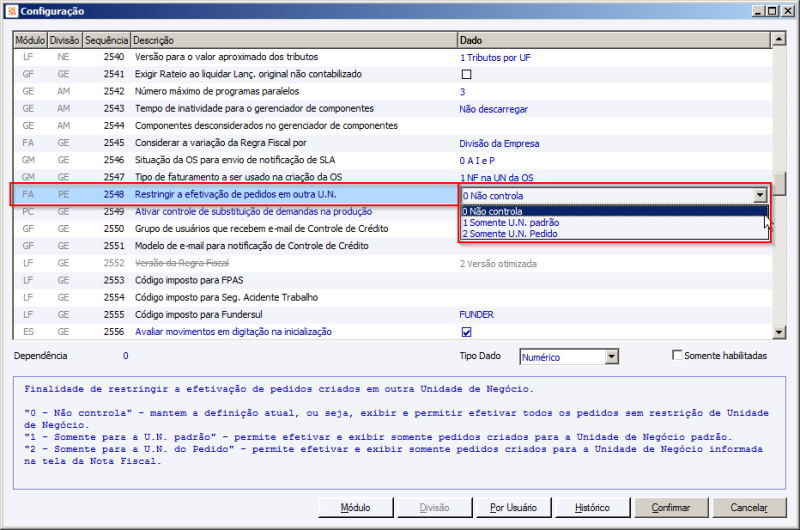Select row Componentes desconsiderados no gerenciador de componentes
Image resolution: width=800 pixels, height=530 pixels.
pyautogui.click(x=392, y=125)
